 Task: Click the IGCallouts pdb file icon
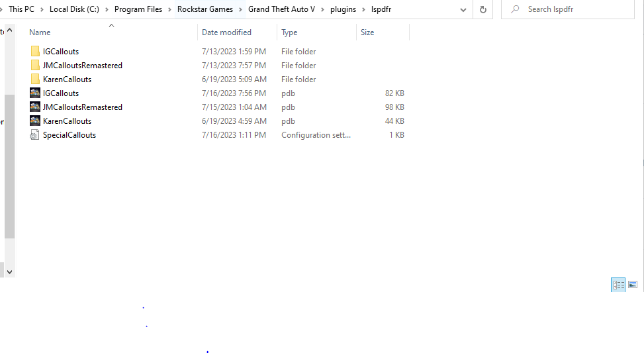(x=35, y=93)
